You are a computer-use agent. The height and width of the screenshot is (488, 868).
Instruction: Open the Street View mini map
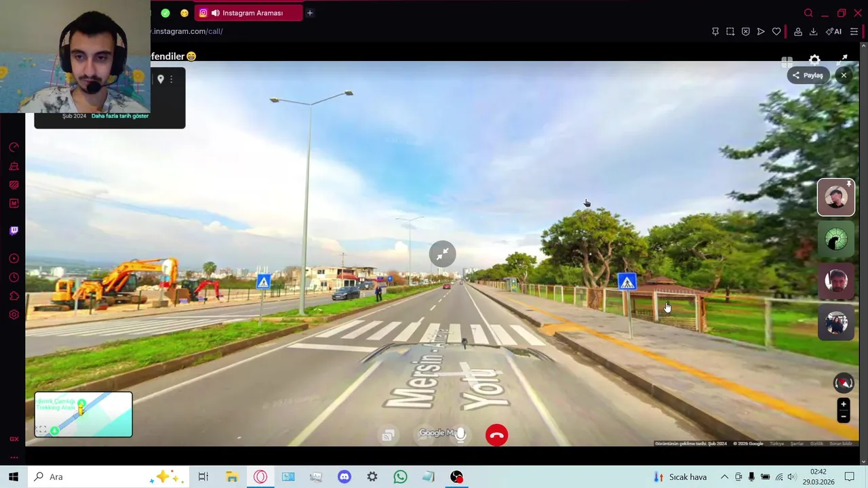[x=83, y=414]
